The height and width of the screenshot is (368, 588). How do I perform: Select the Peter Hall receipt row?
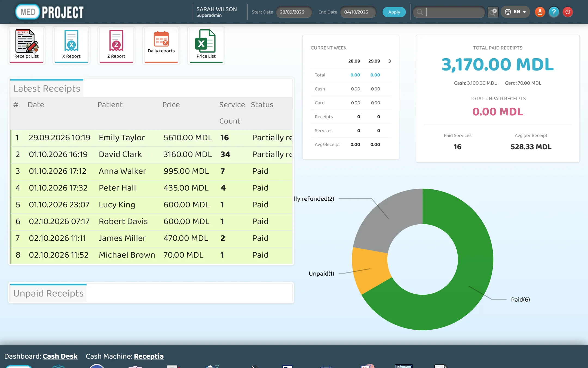click(151, 188)
